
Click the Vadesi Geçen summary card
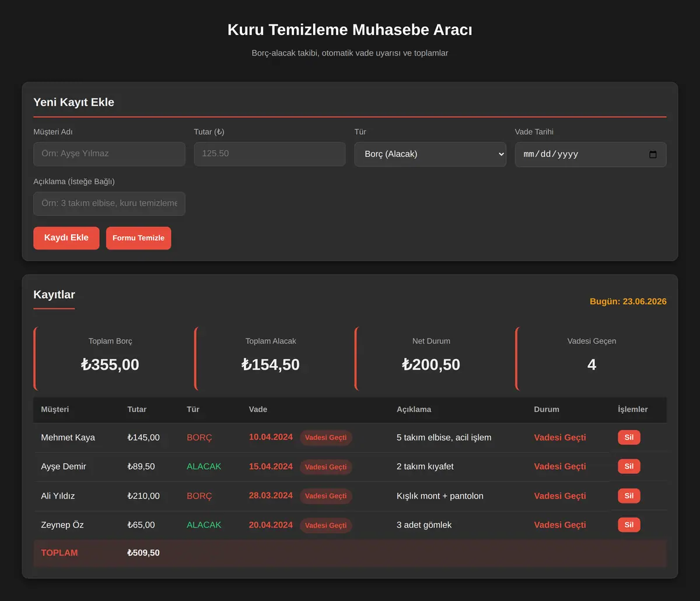[x=590, y=359]
